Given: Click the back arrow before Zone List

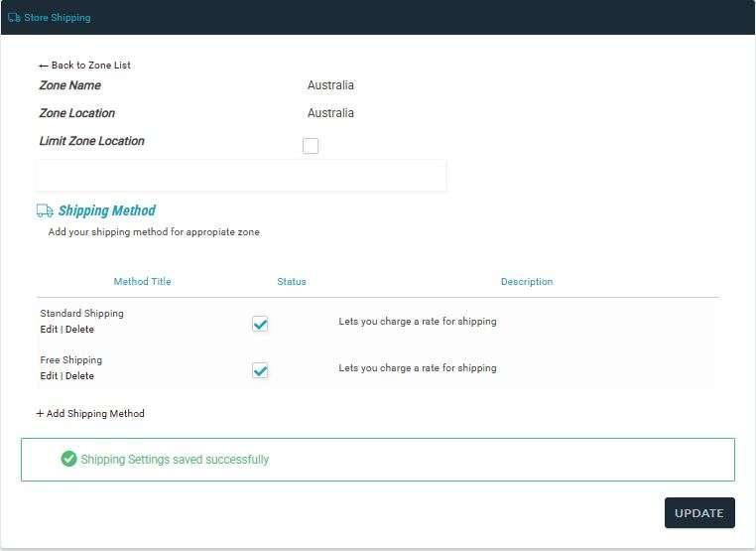Looking at the screenshot, I should point(43,66).
